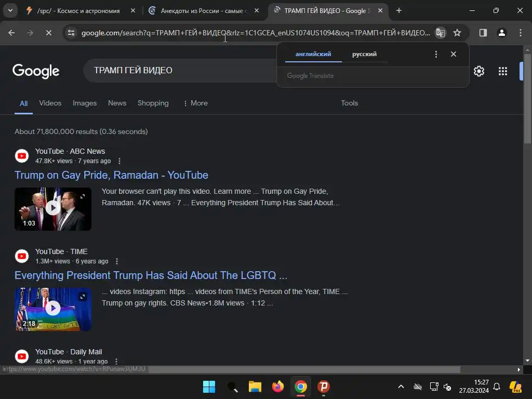532x399 pixels.
Task: Close the ТРАМП ГЕЙ ВИДЕО Google tab
Action: 380,11
